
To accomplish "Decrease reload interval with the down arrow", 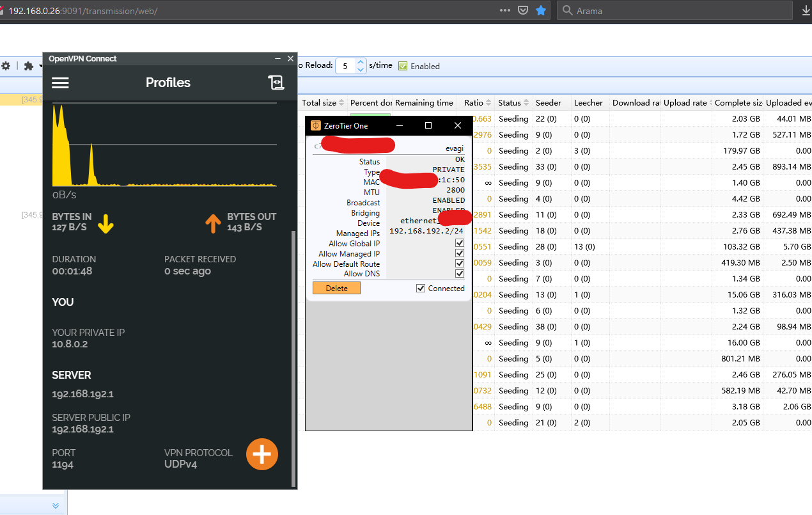I will (361, 70).
